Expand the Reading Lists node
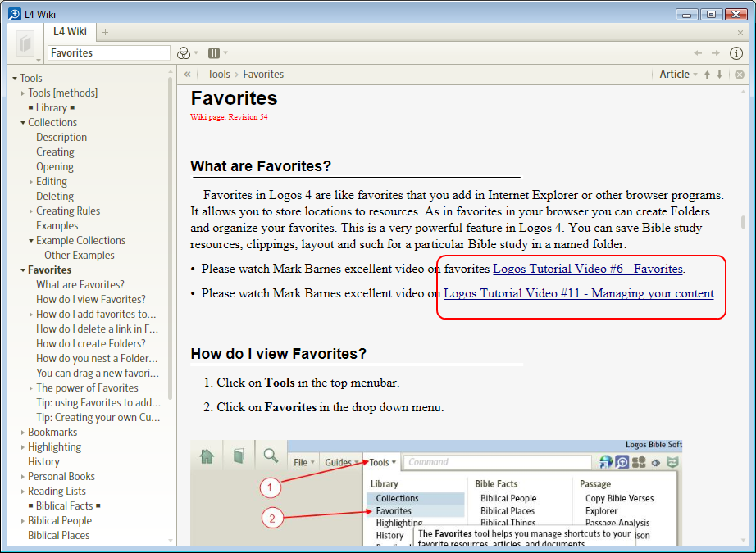756x553 pixels. [x=23, y=492]
